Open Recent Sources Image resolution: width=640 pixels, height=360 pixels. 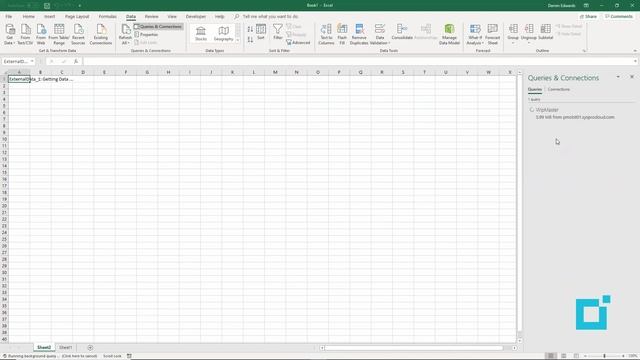click(78, 34)
